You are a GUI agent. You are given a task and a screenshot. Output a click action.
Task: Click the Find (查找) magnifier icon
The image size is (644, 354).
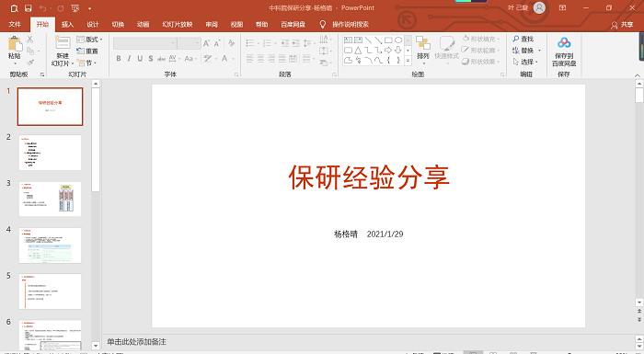[516, 39]
